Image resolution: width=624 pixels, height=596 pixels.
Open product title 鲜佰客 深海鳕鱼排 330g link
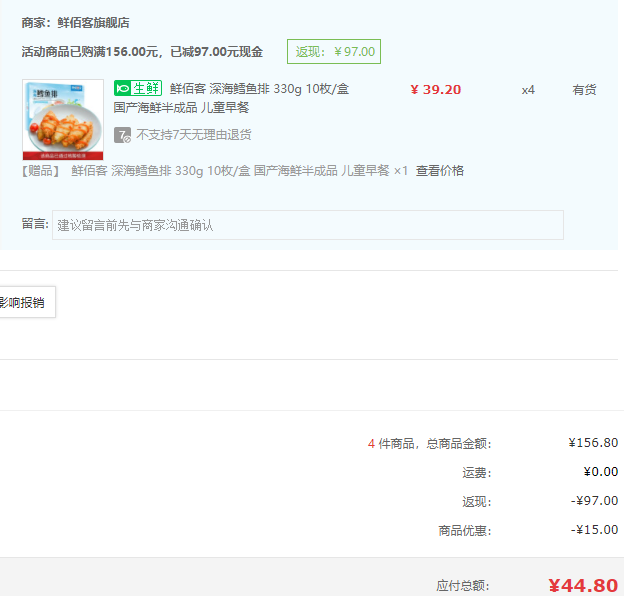(x=259, y=89)
